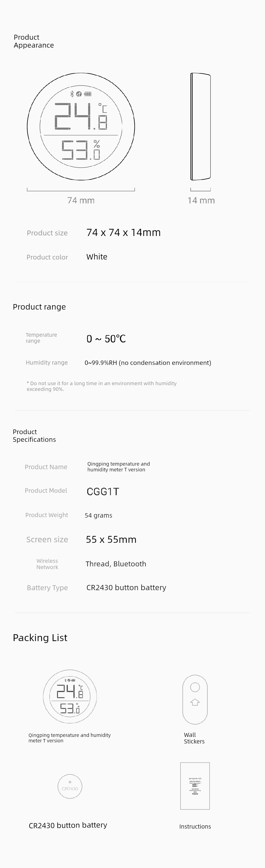The width and height of the screenshot is (265, 868).
Task: Click the round logo icon between Bluetooth and battery
Action: click(x=79, y=94)
